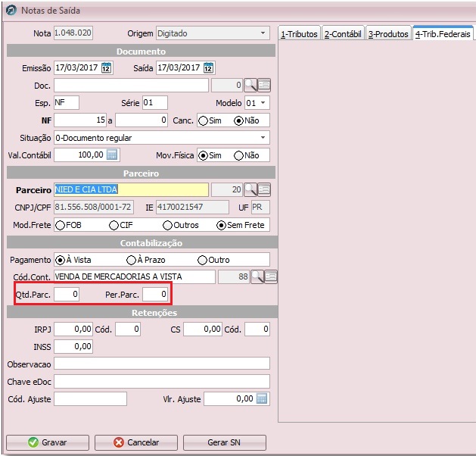This screenshot has height=456, width=476.
Task: Click the INSS value field
Action: 73,346
